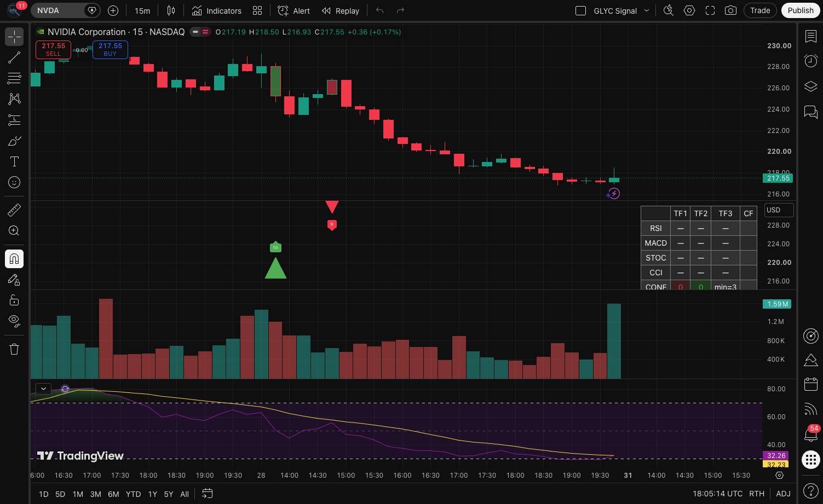Select the 3M date range
Image resolution: width=823 pixels, height=504 pixels.
95,494
